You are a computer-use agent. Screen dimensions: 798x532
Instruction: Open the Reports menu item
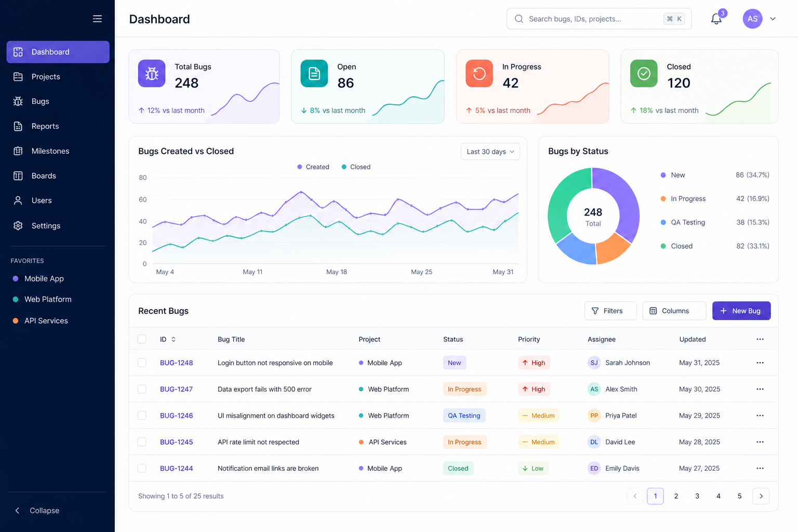coord(58,126)
